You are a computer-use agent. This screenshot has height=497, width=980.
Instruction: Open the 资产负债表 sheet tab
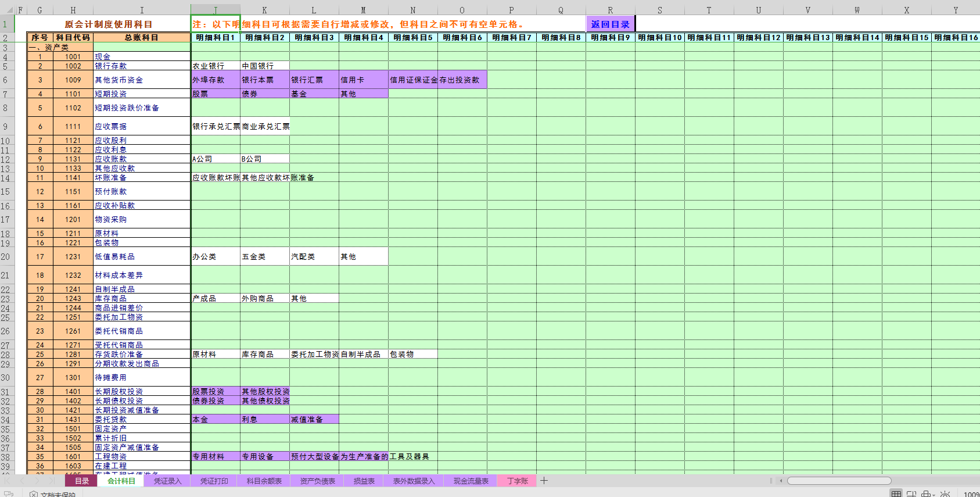317,481
